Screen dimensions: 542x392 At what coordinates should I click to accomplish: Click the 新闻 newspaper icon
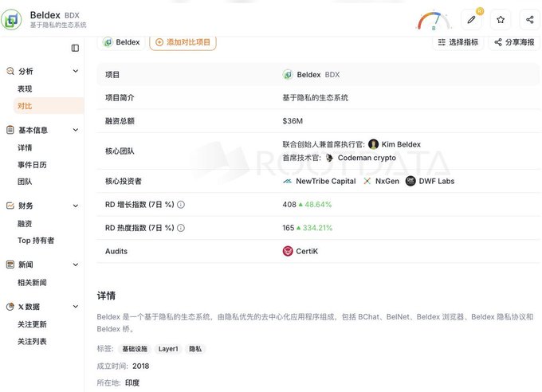point(10,265)
